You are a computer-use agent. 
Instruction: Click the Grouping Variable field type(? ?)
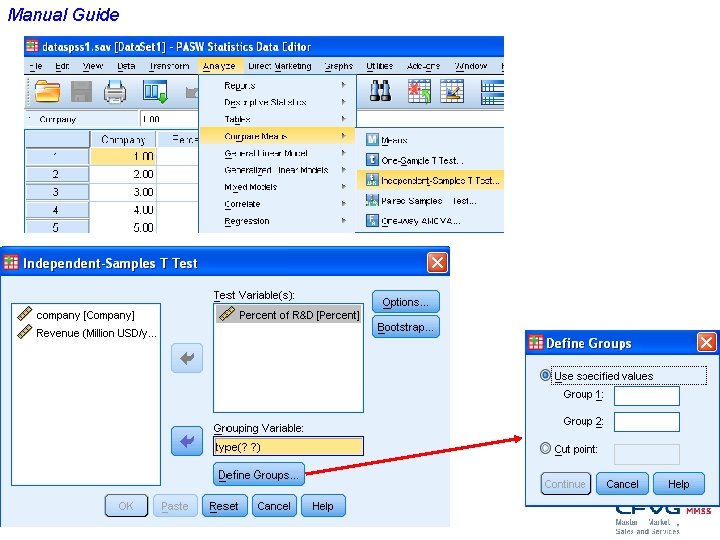tap(288, 446)
